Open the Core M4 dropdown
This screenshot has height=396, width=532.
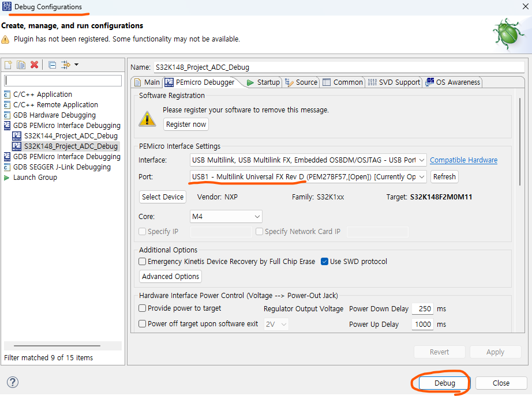[x=226, y=216]
